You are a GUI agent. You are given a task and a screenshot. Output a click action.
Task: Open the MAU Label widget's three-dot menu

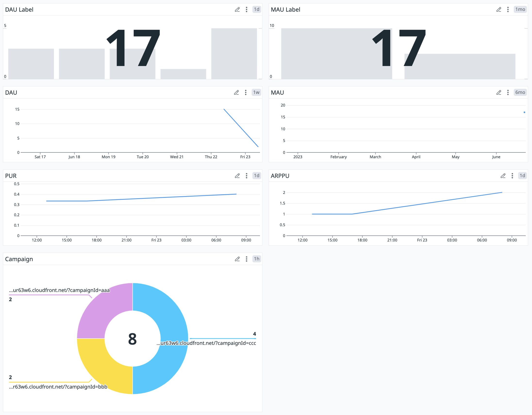508,9
